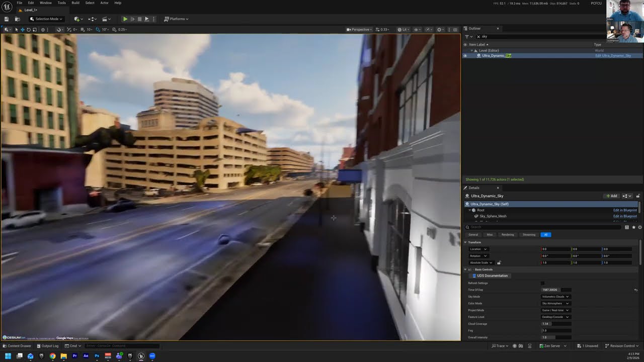
Task: Open the Tools menu
Action: point(61,3)
